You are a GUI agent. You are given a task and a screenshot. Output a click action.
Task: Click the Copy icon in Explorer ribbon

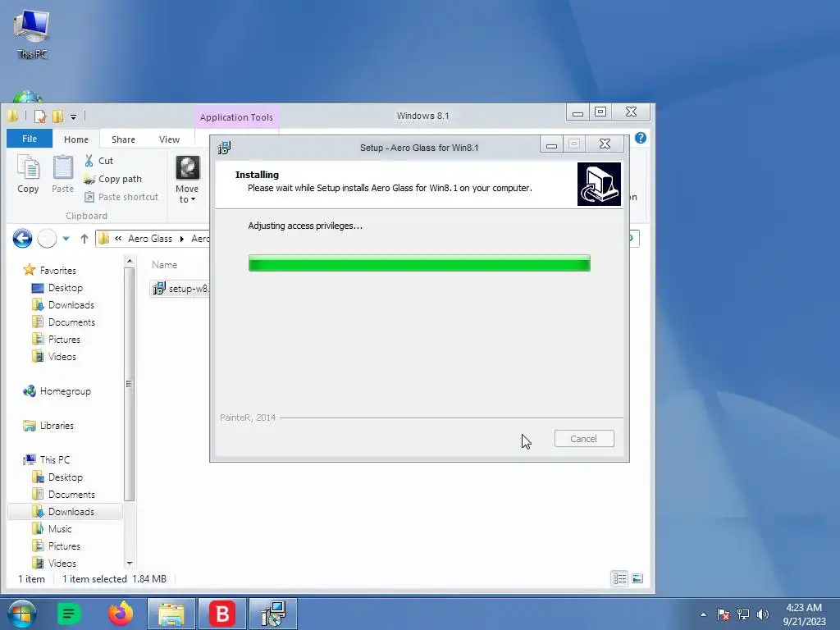point(28,174)
